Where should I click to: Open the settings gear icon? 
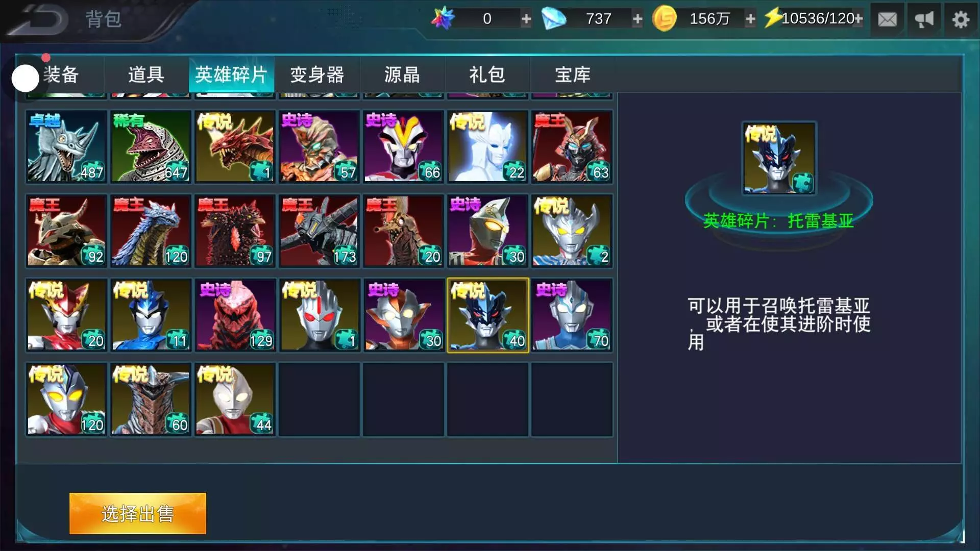[961, 19]
